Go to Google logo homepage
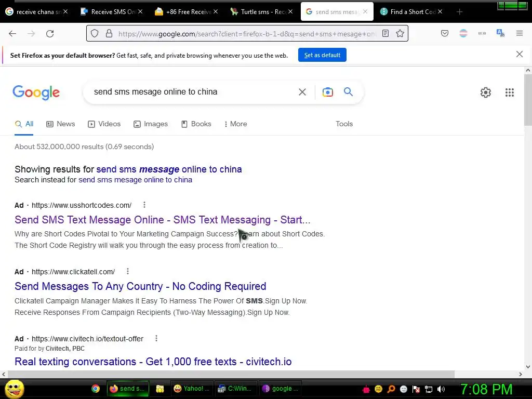 [x=36, y=92]
